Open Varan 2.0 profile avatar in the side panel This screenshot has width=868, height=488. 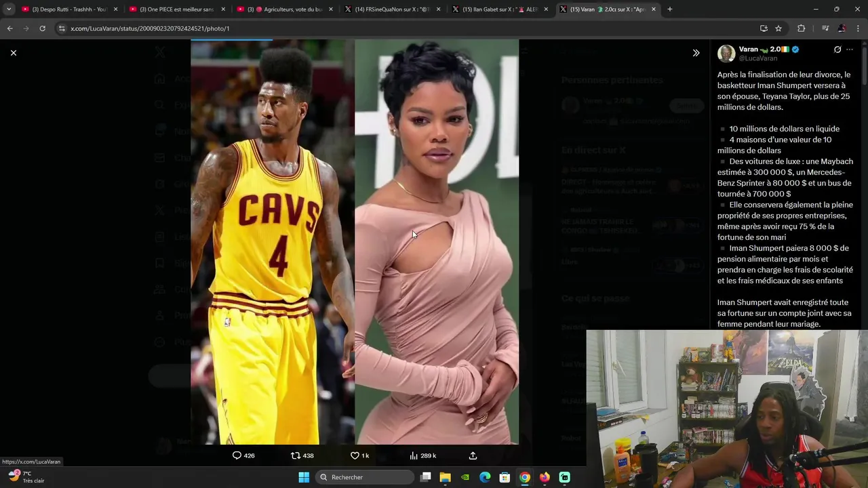tap(726, 54)
